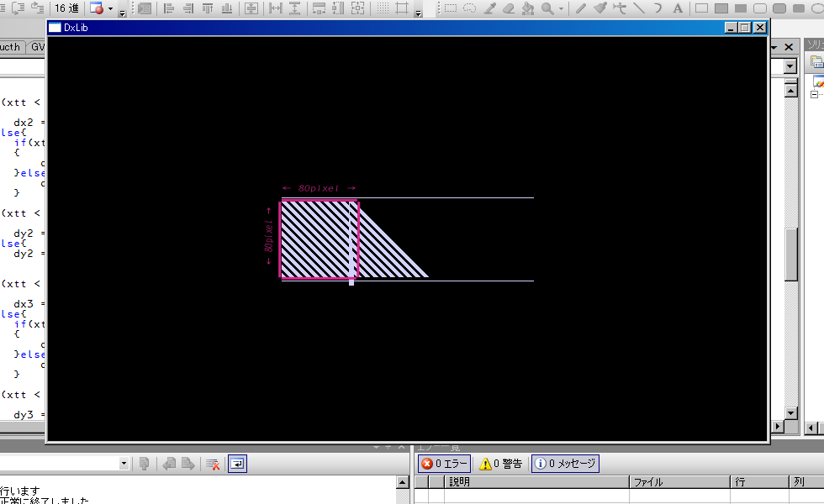Screen dimensions: 824x504
Task: Click the align bottoms icon
Action: pyautogui.click(x=227, y=8)
